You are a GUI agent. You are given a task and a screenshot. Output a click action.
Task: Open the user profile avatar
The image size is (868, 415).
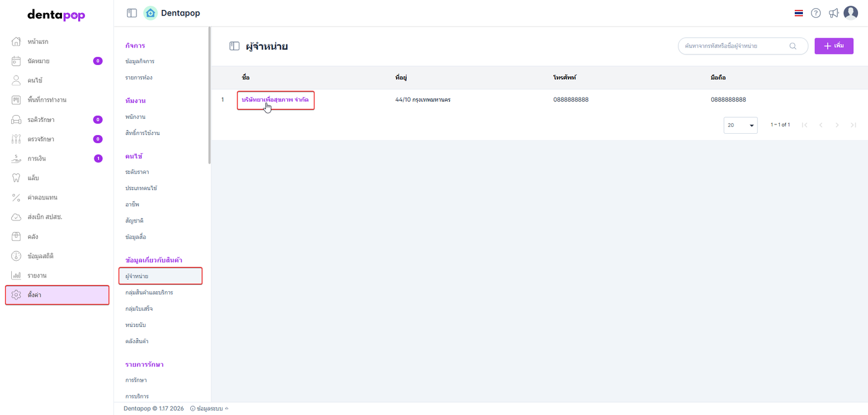pyautogui.click(x=851, y=13)
